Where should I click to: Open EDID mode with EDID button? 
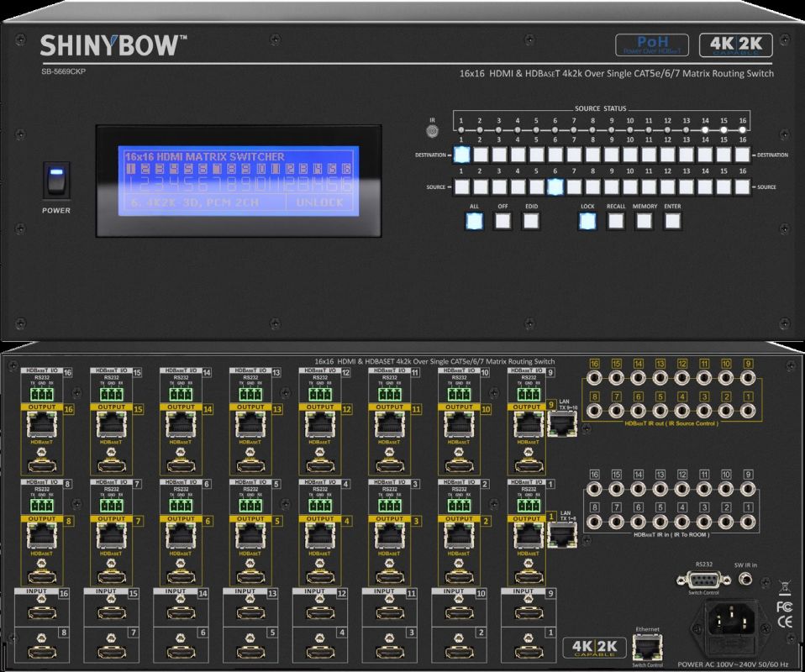pos(531,221)
